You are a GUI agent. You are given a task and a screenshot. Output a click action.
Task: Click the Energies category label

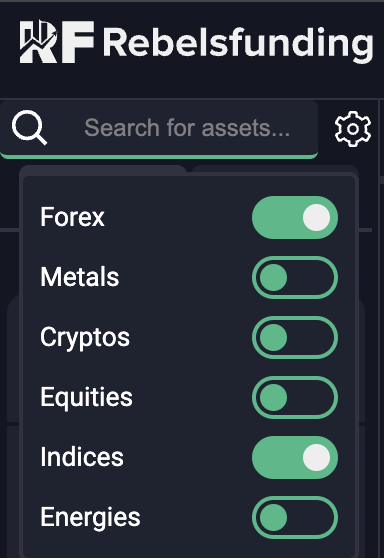tap(90, 518)
